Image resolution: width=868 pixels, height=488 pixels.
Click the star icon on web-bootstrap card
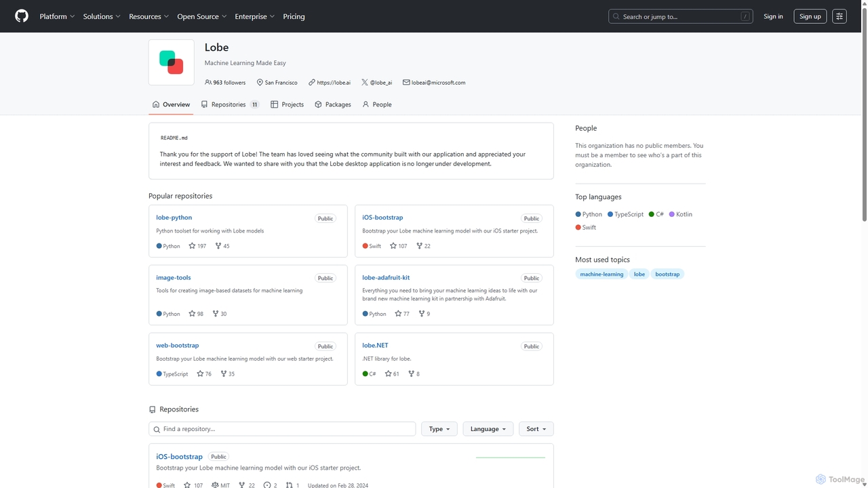pyautogui.click(x=200, y=373)
